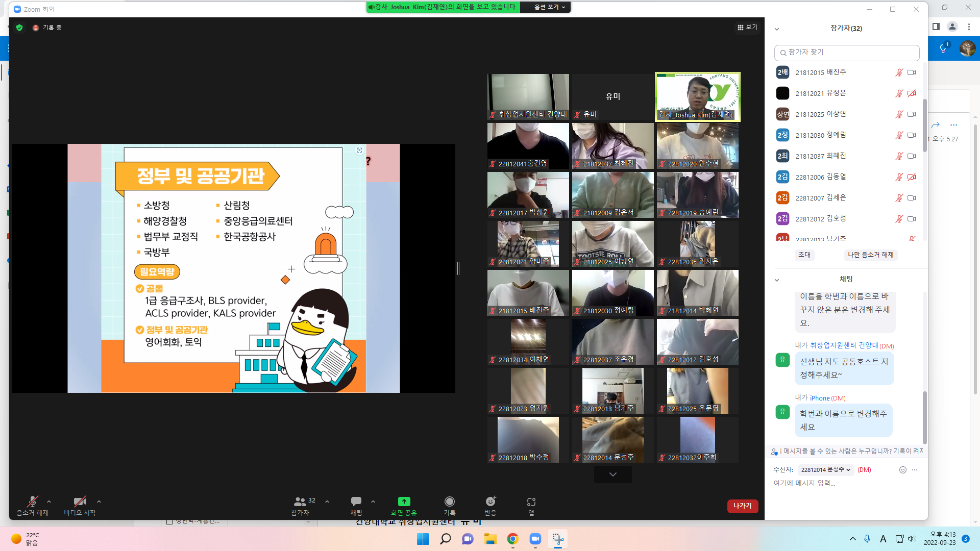
Task: Expand audio options arrow beside mute
Action: click(x=49, y=502)
